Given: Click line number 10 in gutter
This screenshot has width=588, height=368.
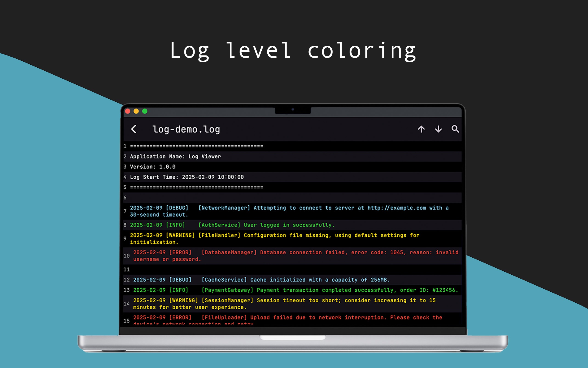Looking at the screenshot, I should pos(127,256).
